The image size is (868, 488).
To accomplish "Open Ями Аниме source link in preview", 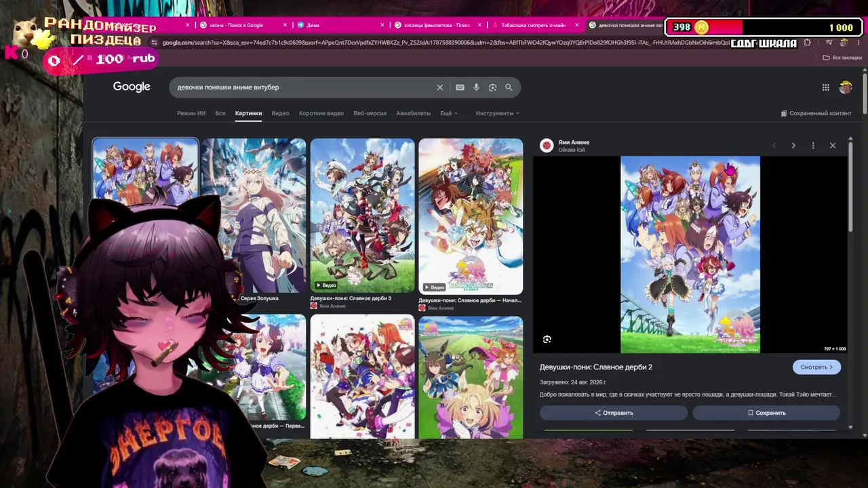I will tap(574, 142).
